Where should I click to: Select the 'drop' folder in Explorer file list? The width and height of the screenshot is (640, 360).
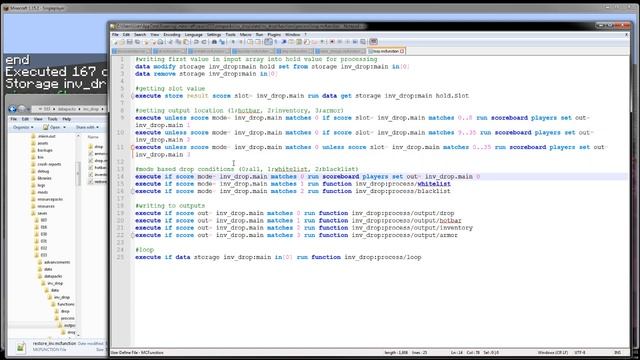(98, 147)
